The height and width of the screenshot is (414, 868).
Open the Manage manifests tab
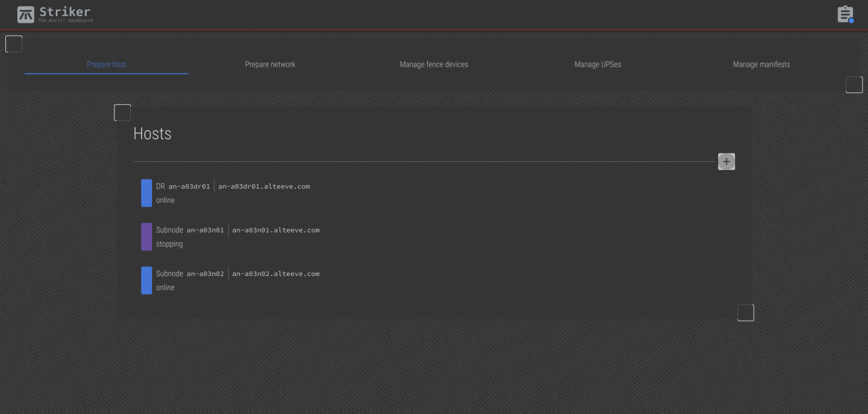click(761, 65)
